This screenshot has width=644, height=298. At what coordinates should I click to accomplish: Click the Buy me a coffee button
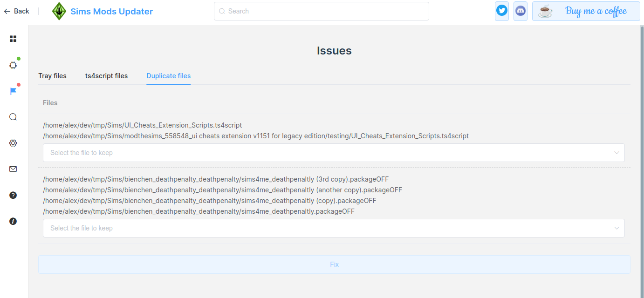[x=586, y=11]
